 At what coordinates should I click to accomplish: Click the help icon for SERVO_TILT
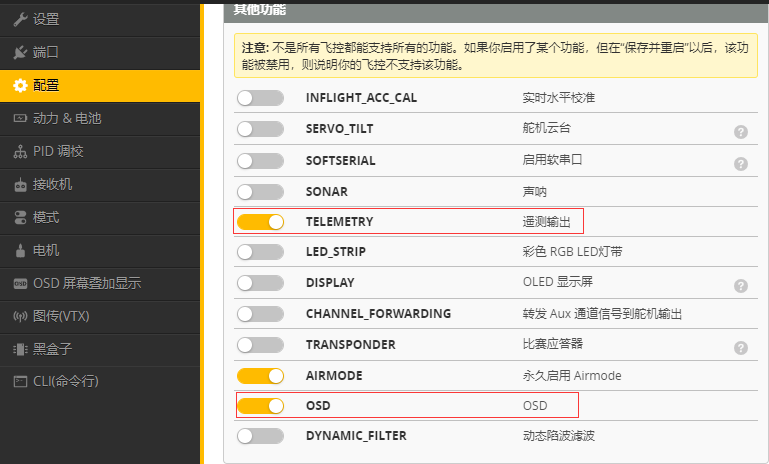741,131
